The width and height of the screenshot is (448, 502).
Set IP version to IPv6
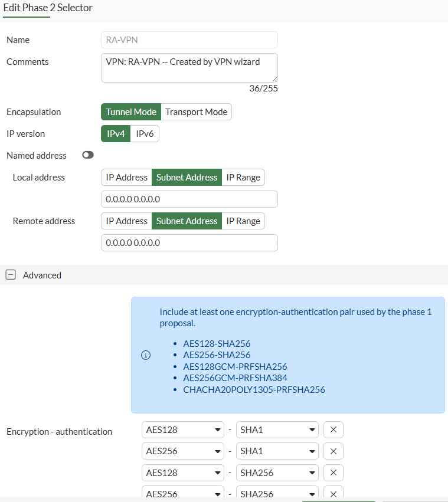[145, 133]
